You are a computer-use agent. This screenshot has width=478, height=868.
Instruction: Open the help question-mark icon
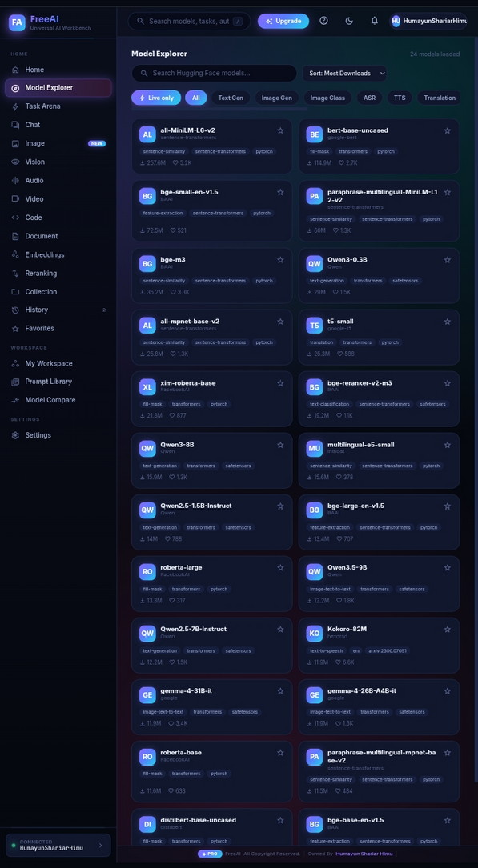tap(324, 21)
